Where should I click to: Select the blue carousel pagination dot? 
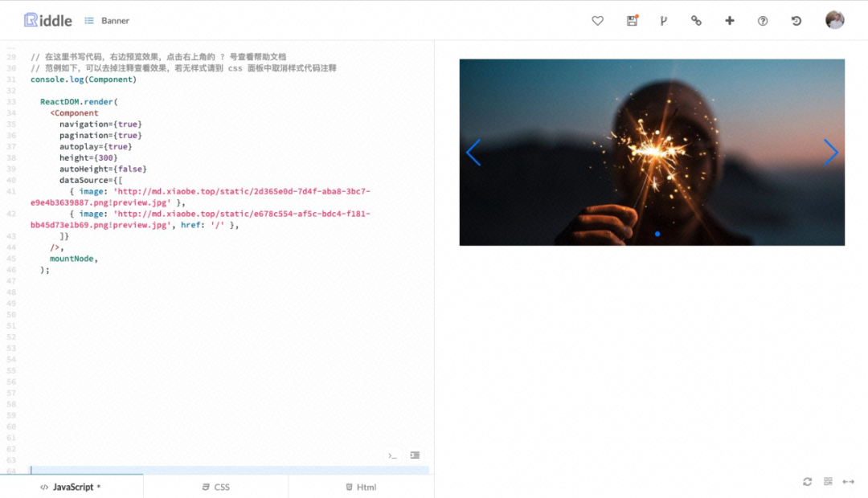[657, 234]
